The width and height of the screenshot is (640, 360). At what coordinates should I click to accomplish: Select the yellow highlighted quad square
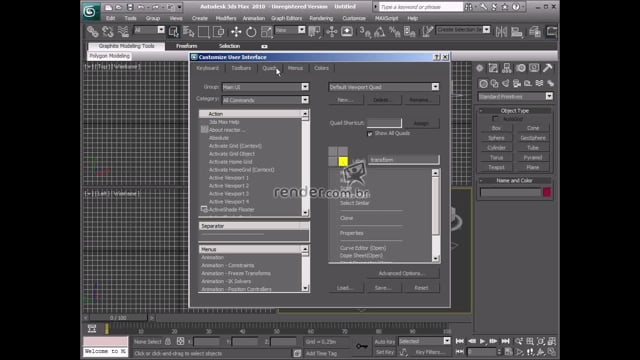[x=343, y=162]
